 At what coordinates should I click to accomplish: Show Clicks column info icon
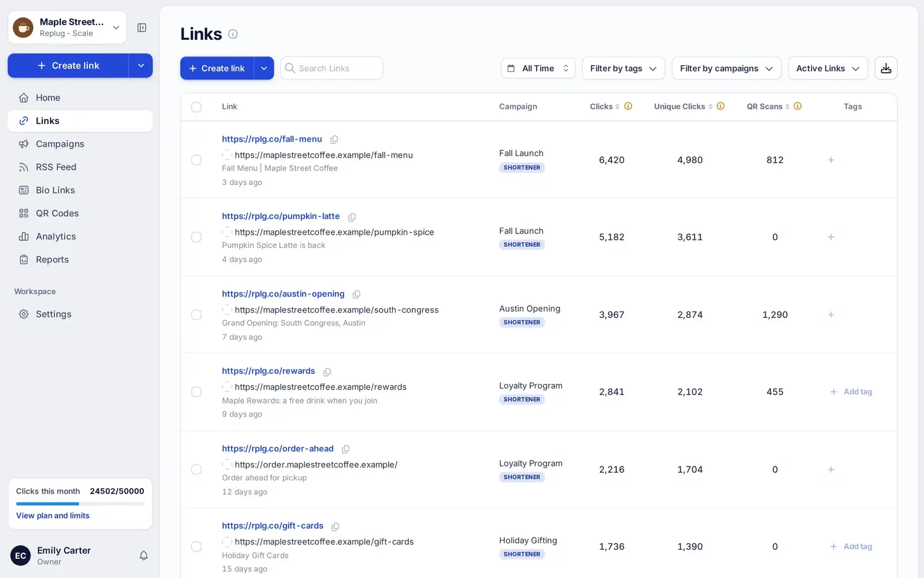click(x=628, y=106)
